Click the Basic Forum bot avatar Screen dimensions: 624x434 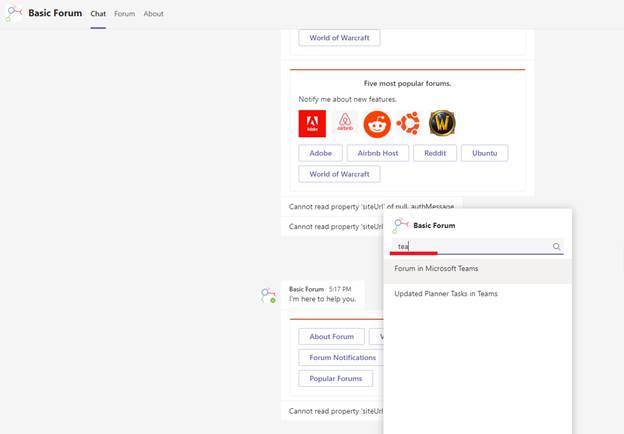268,296
